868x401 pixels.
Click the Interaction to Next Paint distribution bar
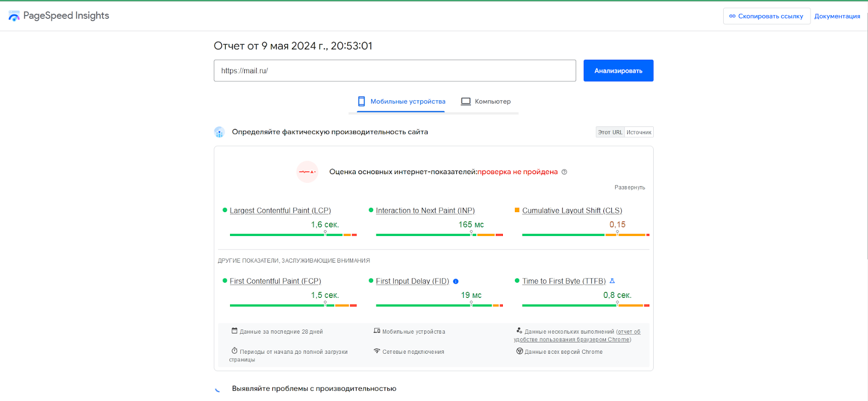click(x=439, y=235)
